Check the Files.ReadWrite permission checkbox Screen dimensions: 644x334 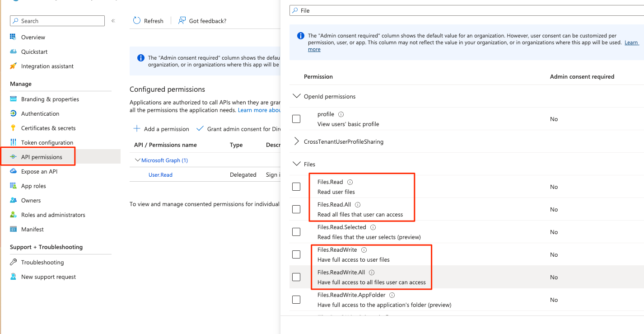click(x=296, y=254)
